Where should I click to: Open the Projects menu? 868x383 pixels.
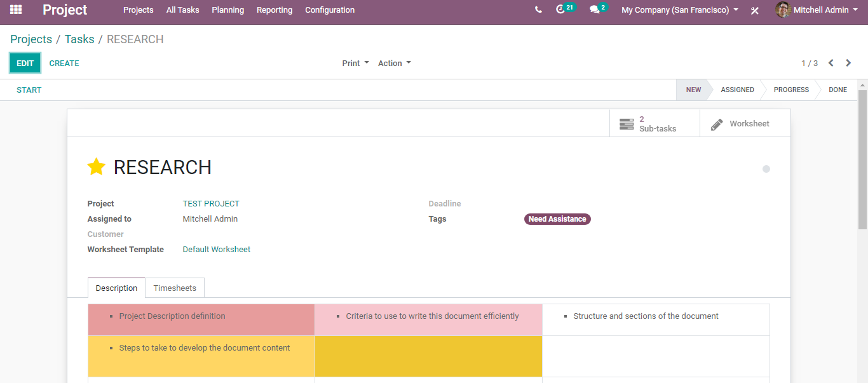tap(139, 10)
